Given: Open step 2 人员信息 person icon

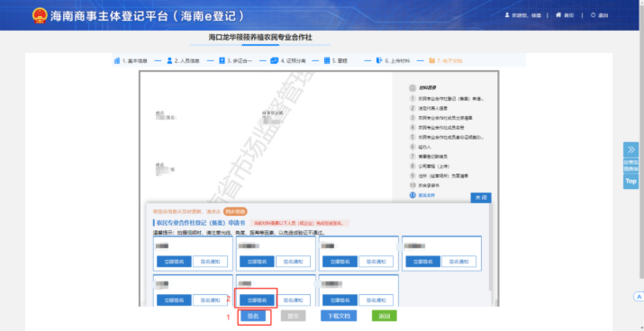Looking at the screenshot, I should pos(169,60).
